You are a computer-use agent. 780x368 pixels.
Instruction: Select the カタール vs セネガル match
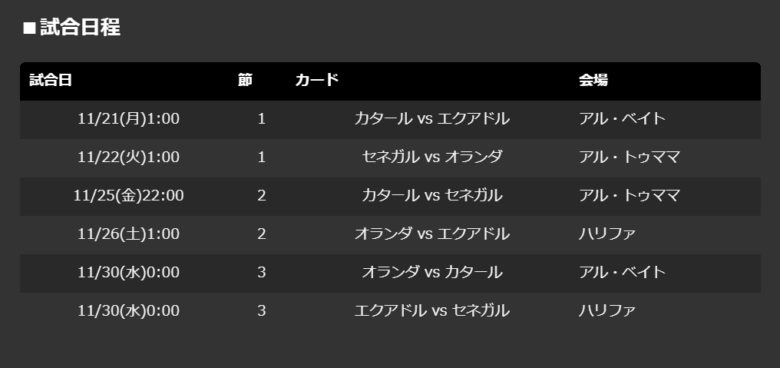[432, 195]
